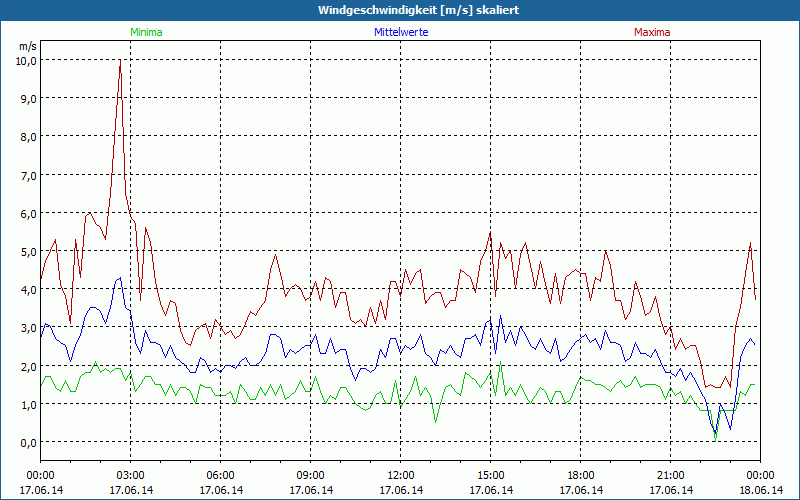The width and height of the screenshot is (800, 500).
Task: Click the m/s axis unit label
Action: 28,46
